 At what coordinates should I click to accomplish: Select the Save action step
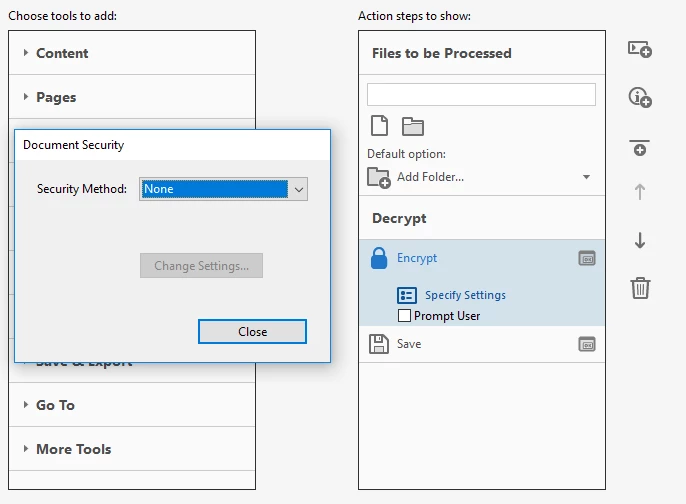(x=482, y=344)
